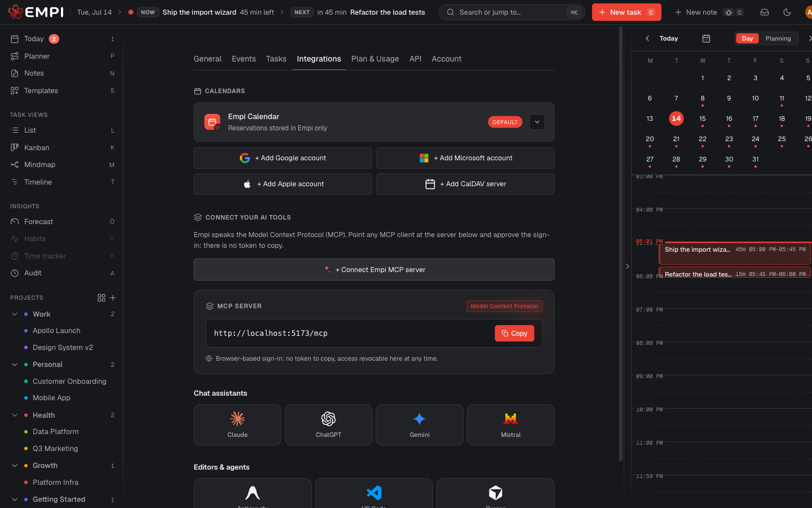Open the Ship the import wizard event block
The width and height of the screenshot is (812, 508).
point(735,253)
